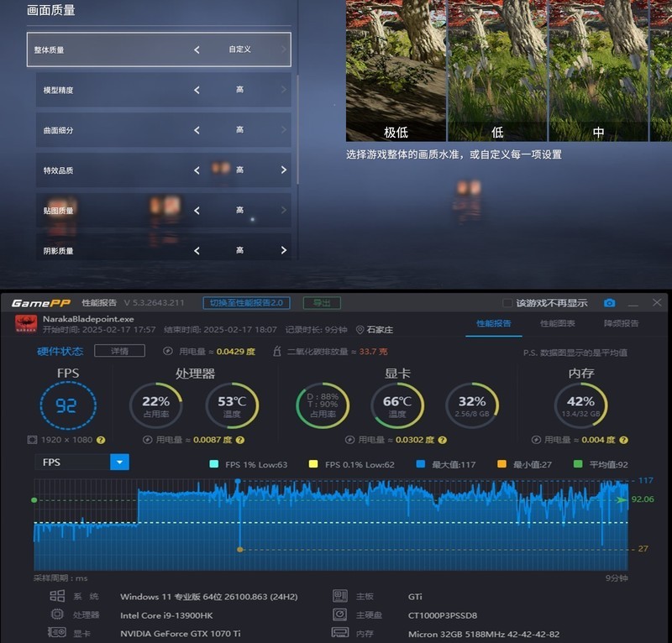Click left arrow for 曲面细分
The width and height of the screenshot is (672, 643).
[x=197, y=130]
